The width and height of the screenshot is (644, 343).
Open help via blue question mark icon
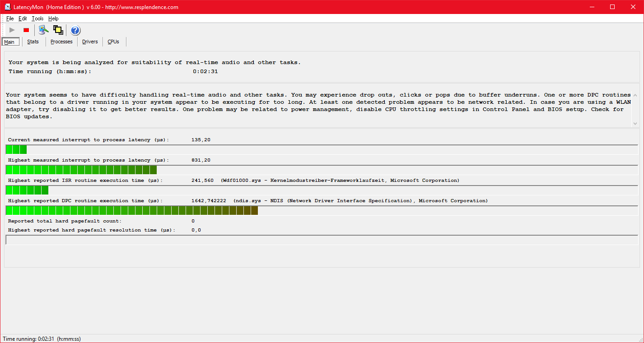(75, 30)
